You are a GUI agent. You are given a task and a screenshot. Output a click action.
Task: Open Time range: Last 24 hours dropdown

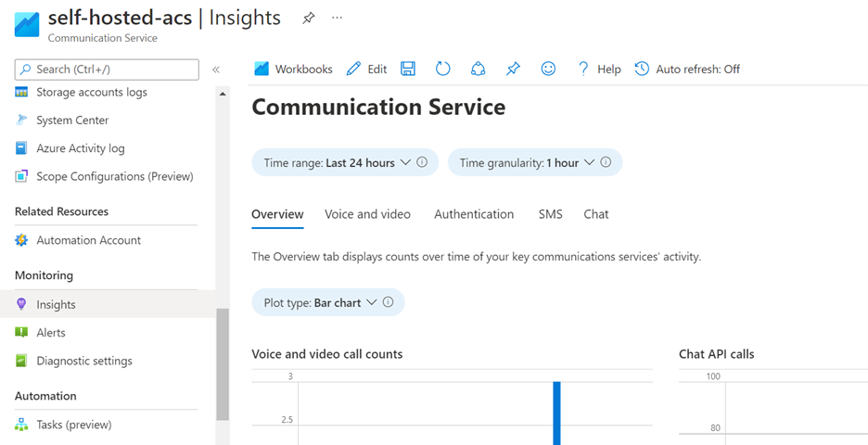tap(345, 163)
